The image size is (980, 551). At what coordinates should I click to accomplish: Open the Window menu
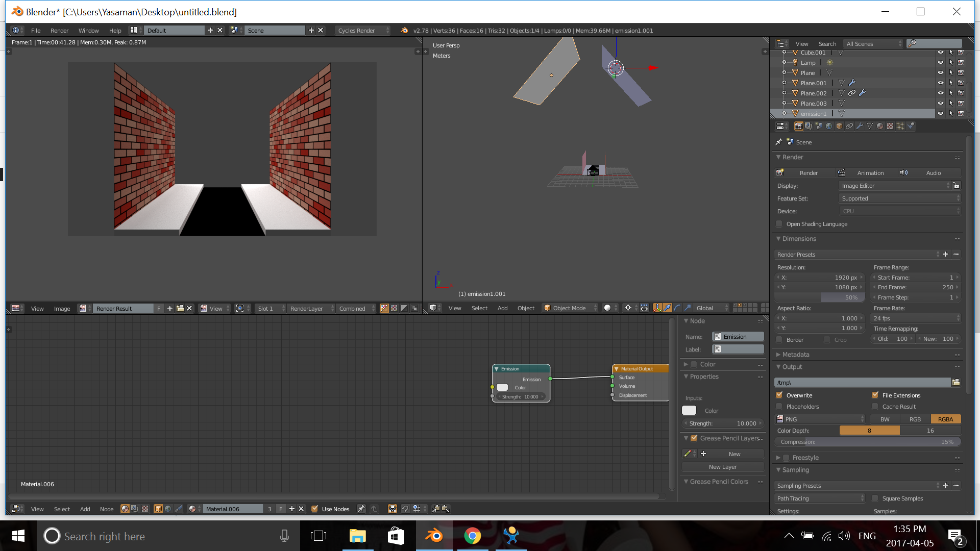pyautogui.click(x=88, y=31)
